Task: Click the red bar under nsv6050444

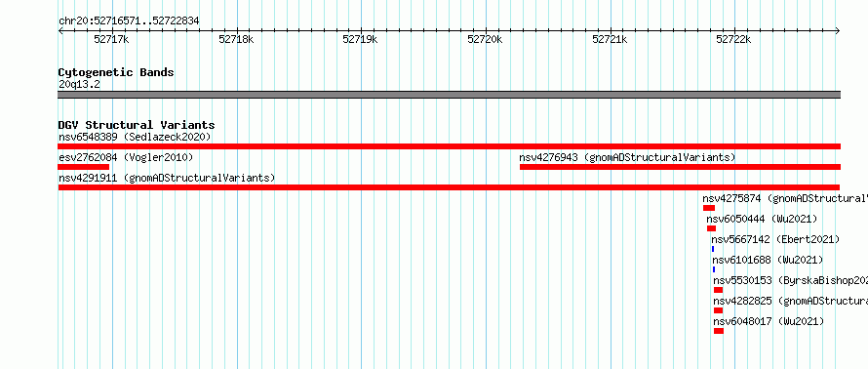Action: point(711,228)
